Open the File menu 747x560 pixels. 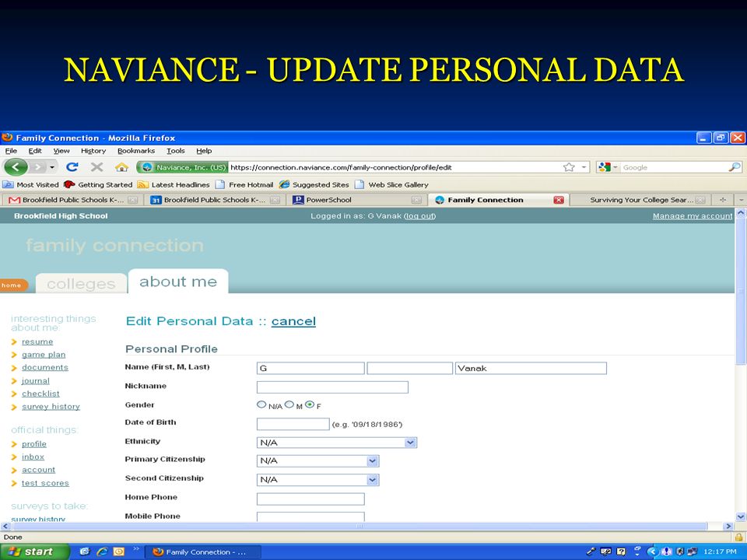11,151
